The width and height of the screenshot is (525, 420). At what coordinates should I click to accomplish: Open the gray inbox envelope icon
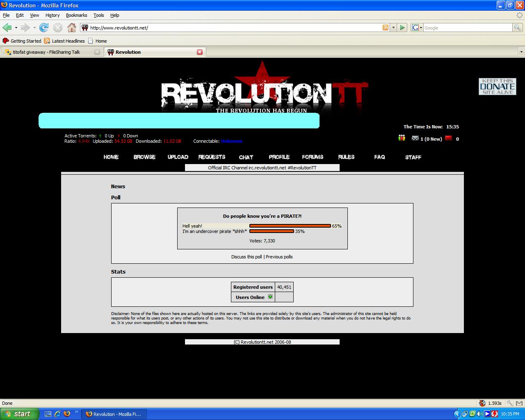tap(415, 138)
